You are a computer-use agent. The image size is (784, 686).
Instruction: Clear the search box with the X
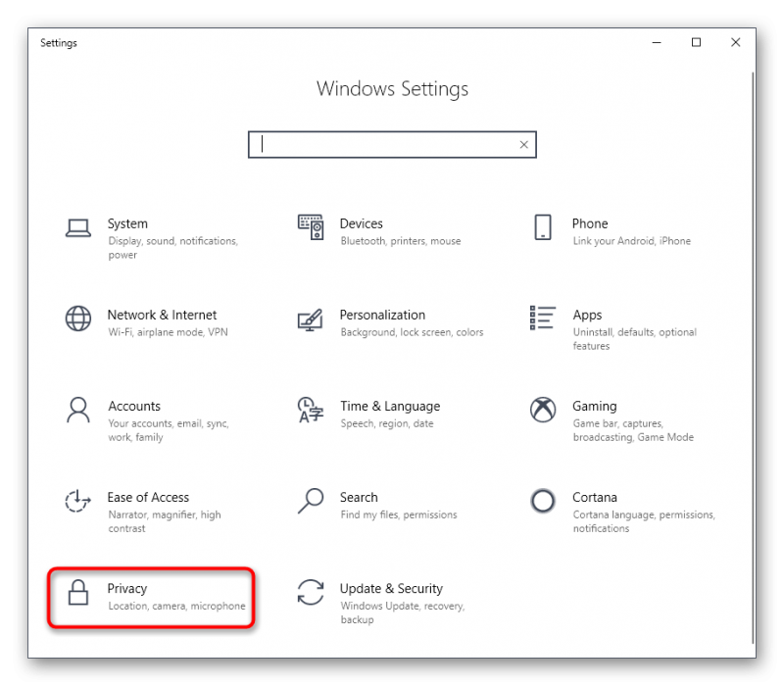click(x=524, y=144)
